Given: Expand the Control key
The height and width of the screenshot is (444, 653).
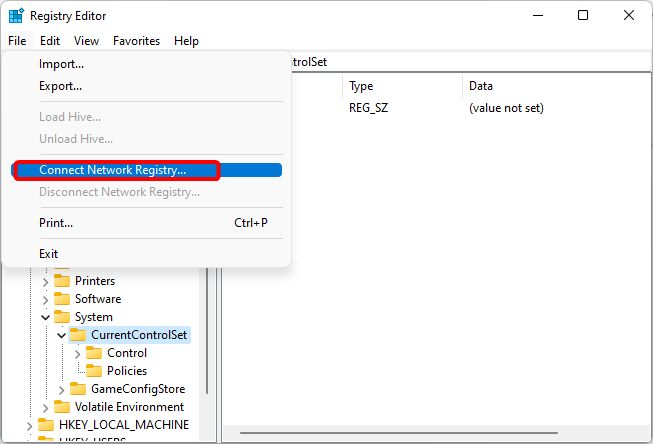Looking at the screenshot, I should click(78, 354).
